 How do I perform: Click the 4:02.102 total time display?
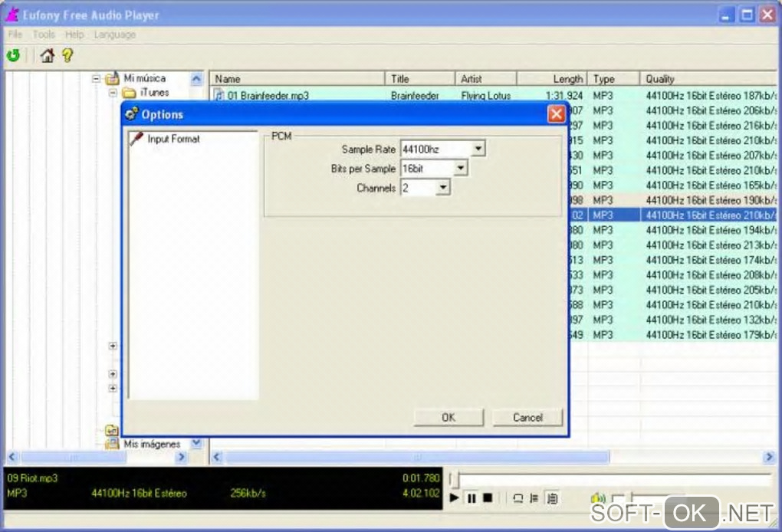coord(421,494)
